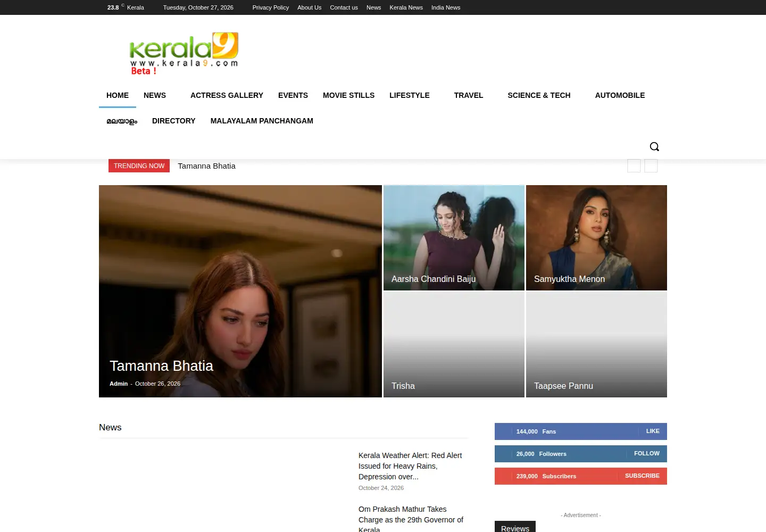Image resolution: width=766 pixels, height=532 pixels.
Task: Click the Admin author link
Action: point(119,384)
